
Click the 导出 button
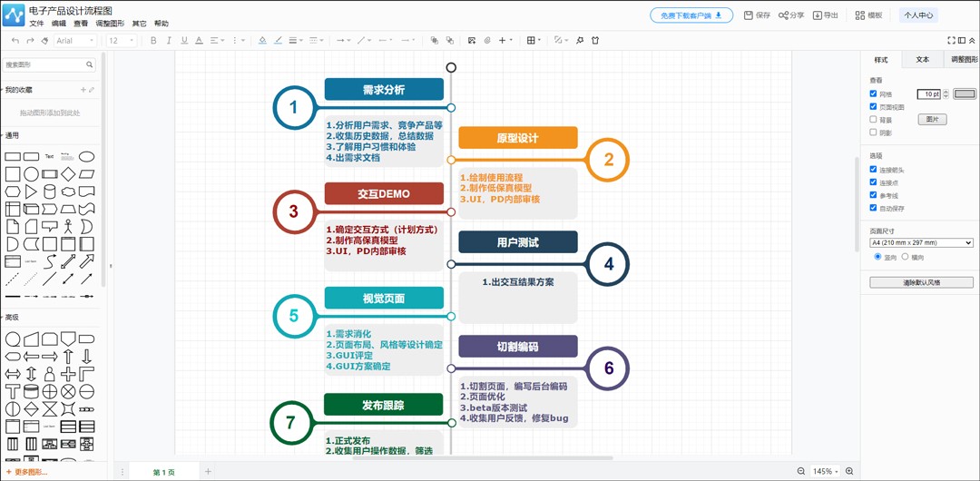pyautogui.click(x=825, y=15)
